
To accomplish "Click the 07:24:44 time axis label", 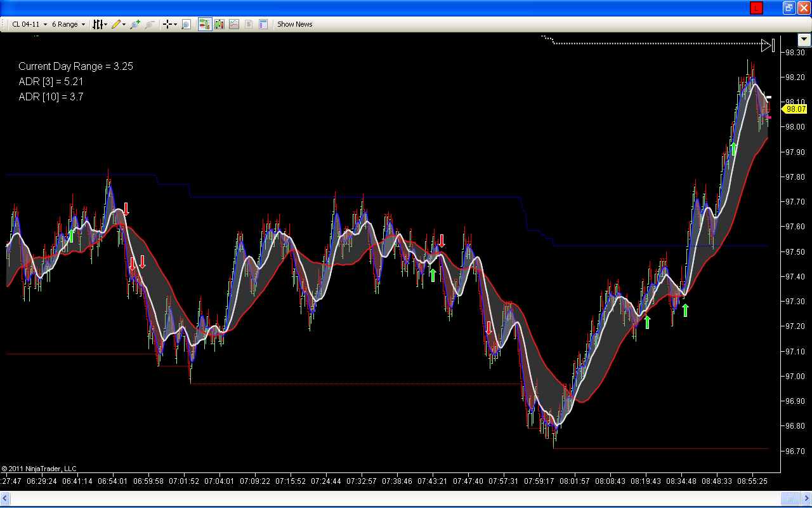I will click(325, 481).
